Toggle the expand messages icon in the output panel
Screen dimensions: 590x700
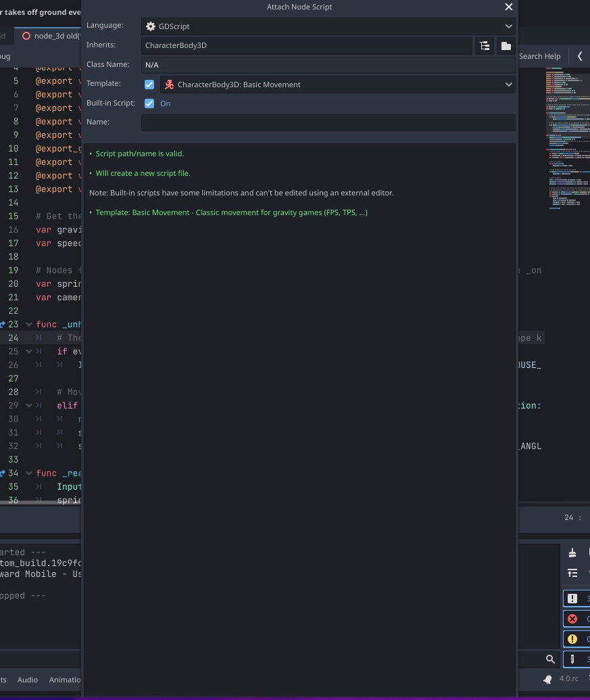[573, 573]
